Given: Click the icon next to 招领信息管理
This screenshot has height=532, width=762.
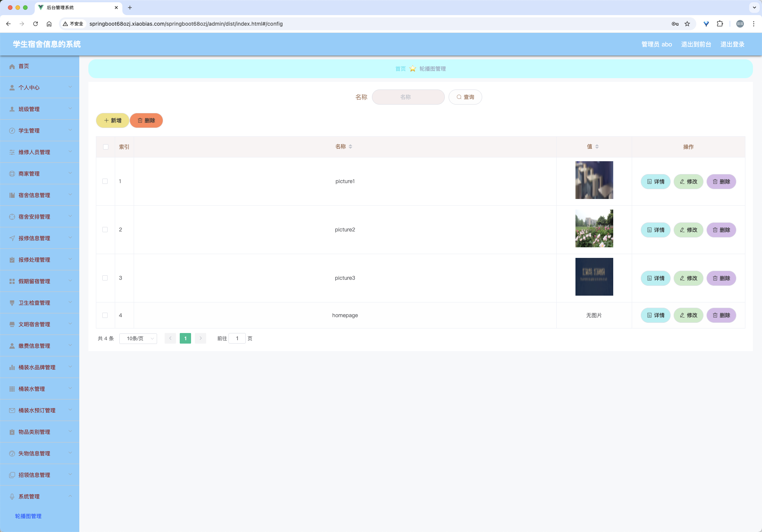Looking at the screenshot, I should point(12,475).
